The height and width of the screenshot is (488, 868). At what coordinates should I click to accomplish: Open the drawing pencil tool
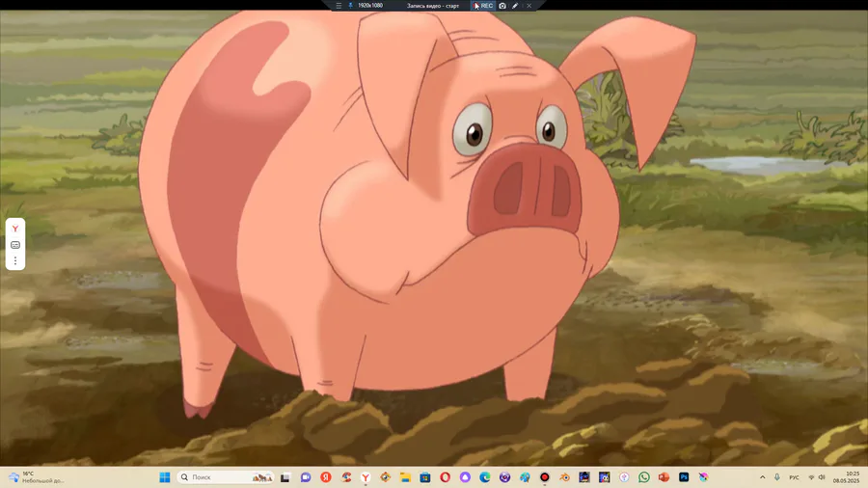(515, 6)
